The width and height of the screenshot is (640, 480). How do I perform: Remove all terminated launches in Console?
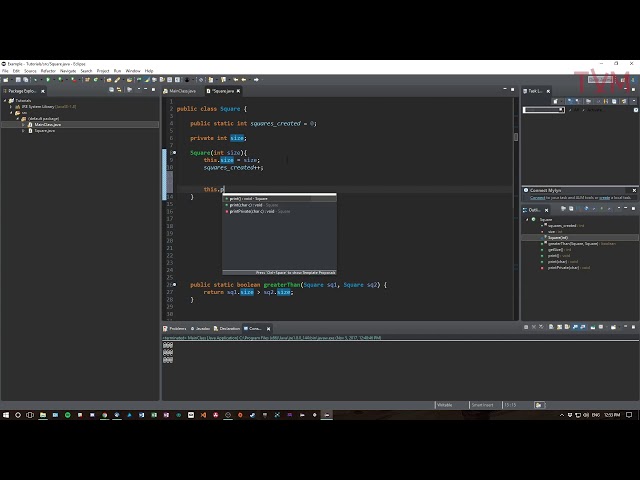[x=541, y=327]
